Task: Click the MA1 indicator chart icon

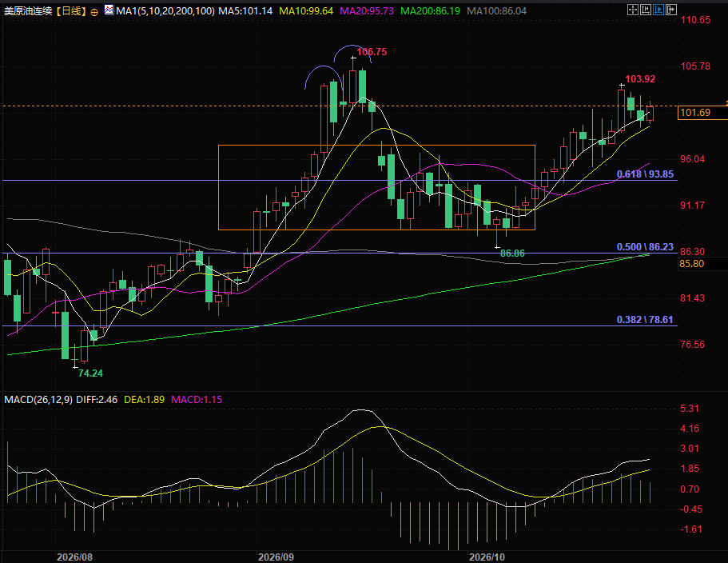Action: (109, 10)
